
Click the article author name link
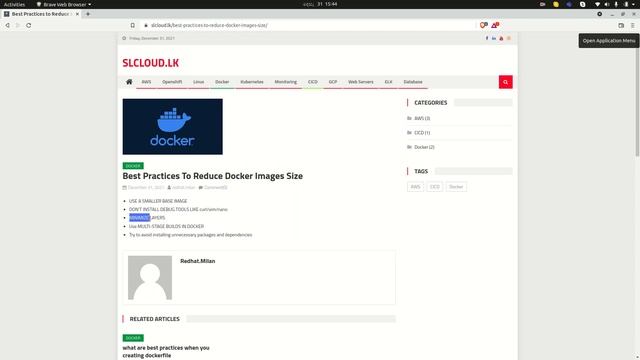[x=184, y=188]
